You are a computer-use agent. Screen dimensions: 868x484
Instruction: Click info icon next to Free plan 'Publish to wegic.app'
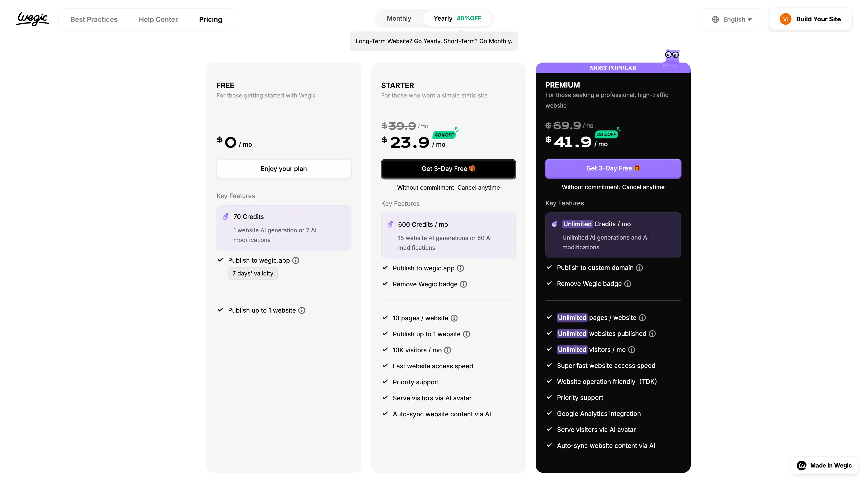click(x=295, y=260)
